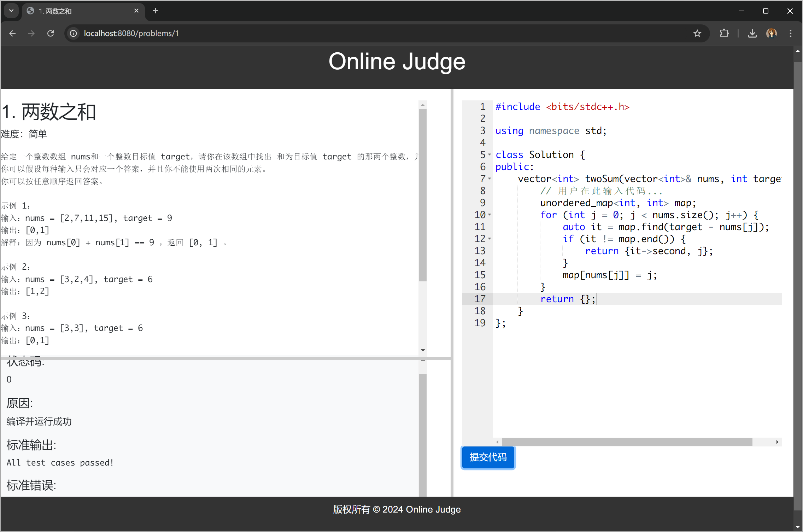Image resolution: width=803 pixels, height=532 pixels.
Task: Open new tab with plus icon
Action: coord(156,11)
